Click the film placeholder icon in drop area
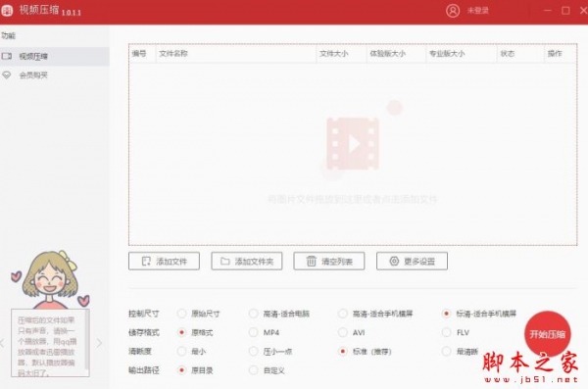This screenshot has width=588, height=389. pyautogui.click(x=353, y=144)
